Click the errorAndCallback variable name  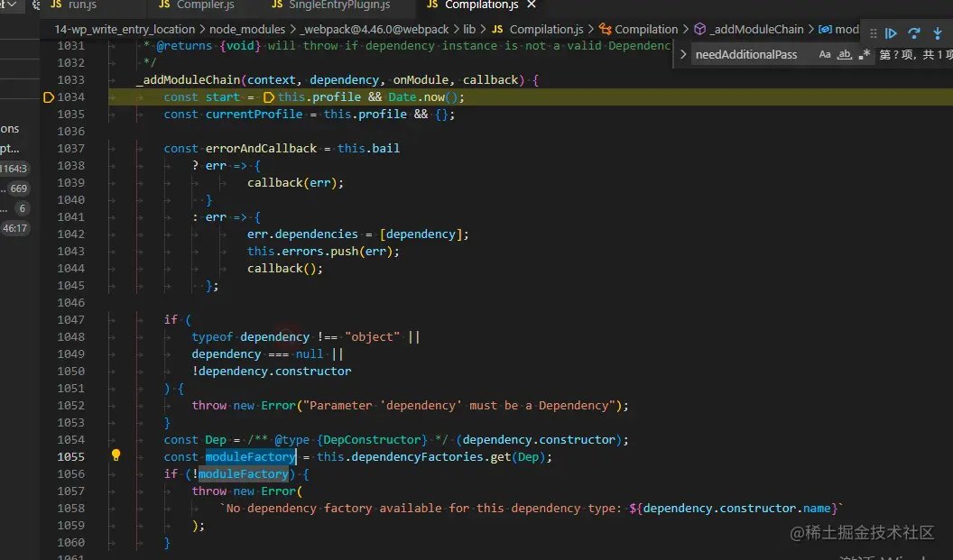click(x=261, y=148)
